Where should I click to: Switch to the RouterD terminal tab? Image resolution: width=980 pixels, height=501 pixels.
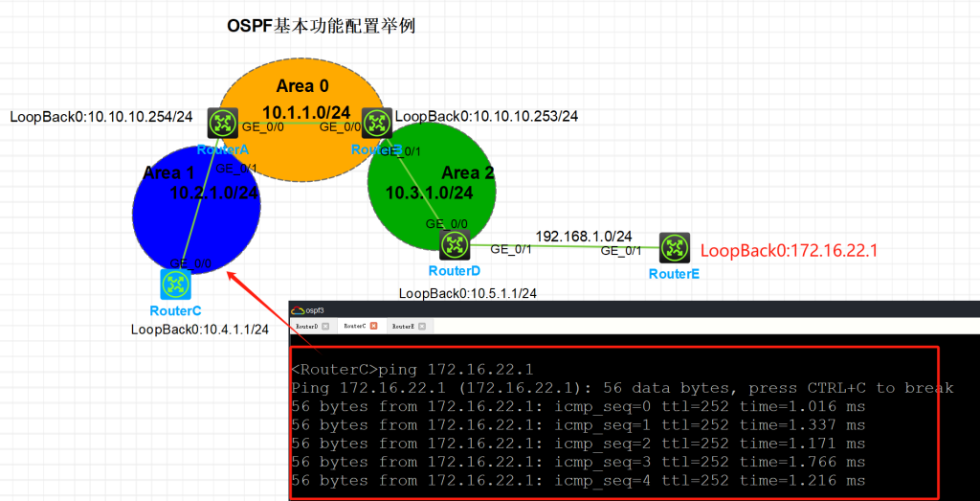[307, 327]
